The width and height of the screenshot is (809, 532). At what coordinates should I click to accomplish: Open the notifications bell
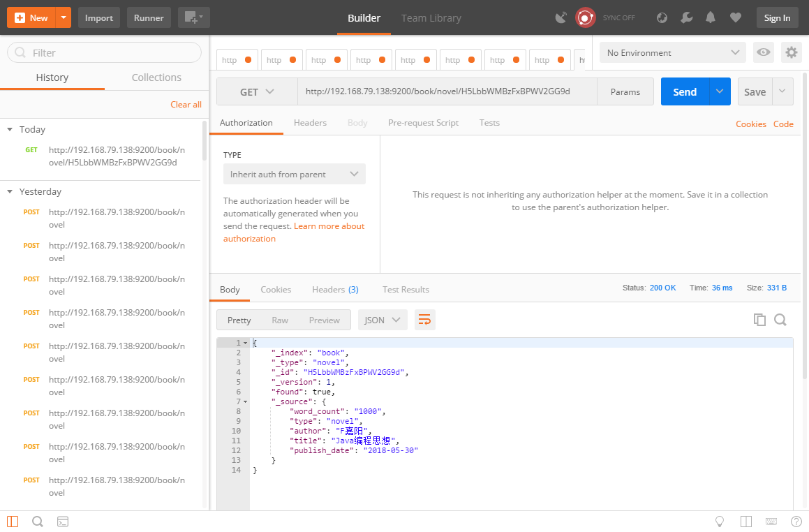pos(711,18)
